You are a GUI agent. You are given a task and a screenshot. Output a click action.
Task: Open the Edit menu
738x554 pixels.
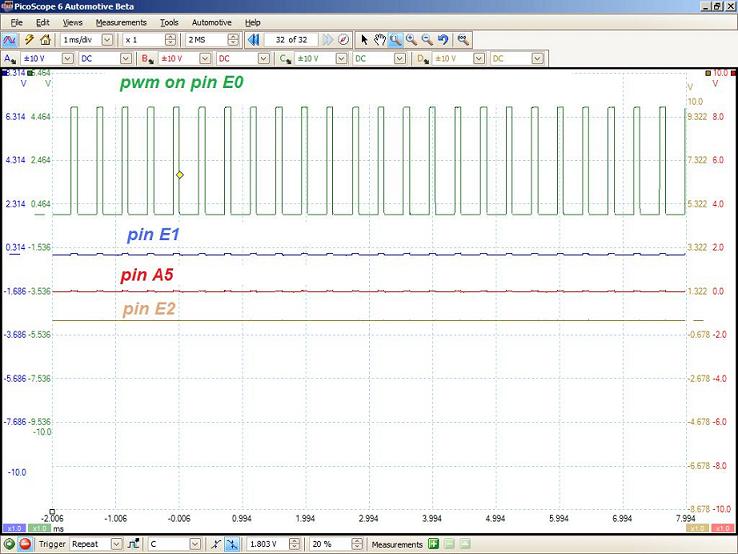tap(42, 23)
